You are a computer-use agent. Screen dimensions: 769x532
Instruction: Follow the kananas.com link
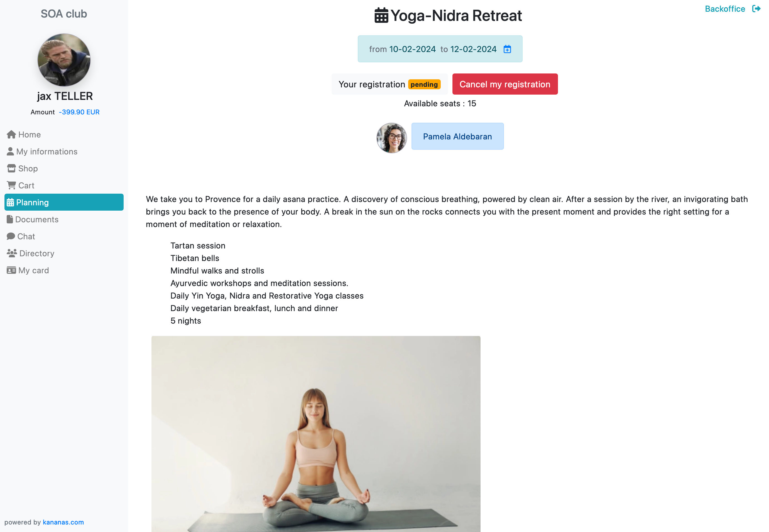tap(63, 522)
